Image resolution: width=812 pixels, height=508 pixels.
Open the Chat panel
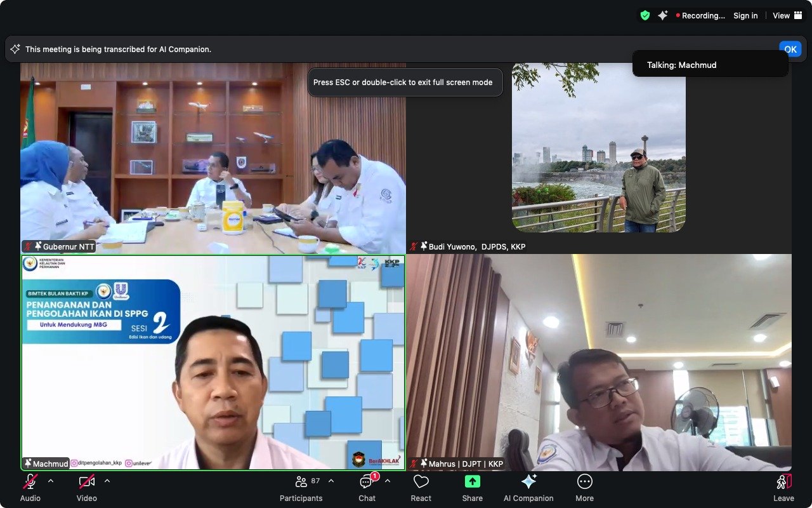[367, 488]
